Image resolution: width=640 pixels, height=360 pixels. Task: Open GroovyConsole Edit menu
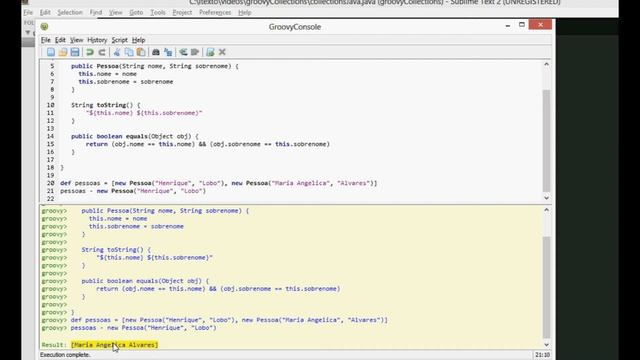60,40
